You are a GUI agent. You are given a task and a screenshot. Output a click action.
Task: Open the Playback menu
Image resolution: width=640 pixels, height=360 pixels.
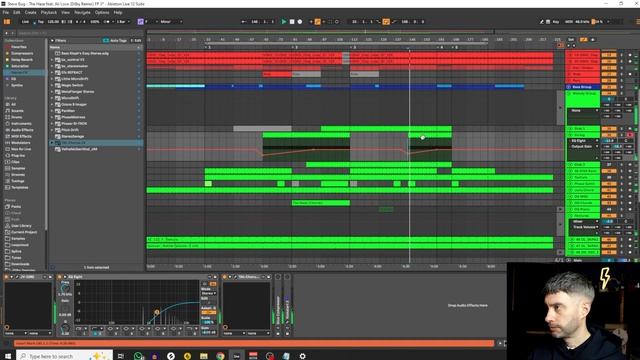point(49,13)
